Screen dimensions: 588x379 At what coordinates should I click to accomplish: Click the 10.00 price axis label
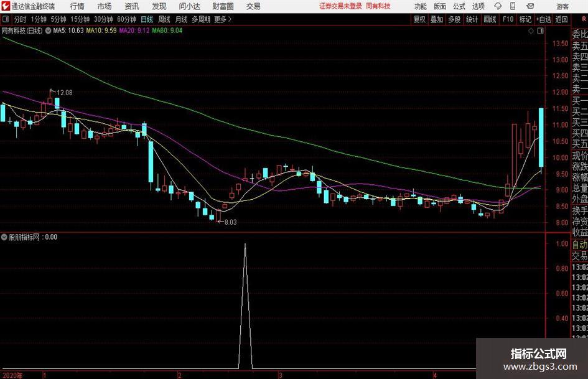click(x=560, y=157)
